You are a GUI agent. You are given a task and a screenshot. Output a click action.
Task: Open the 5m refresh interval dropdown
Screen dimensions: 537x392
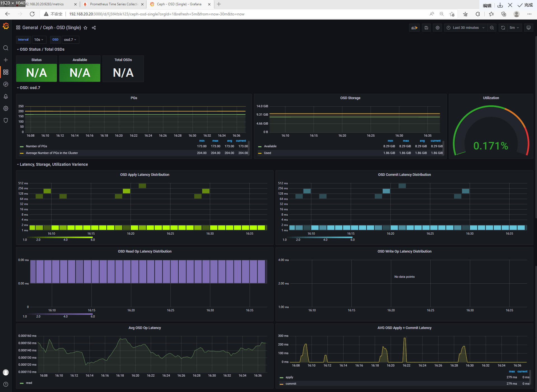click(x=514, y=28)
